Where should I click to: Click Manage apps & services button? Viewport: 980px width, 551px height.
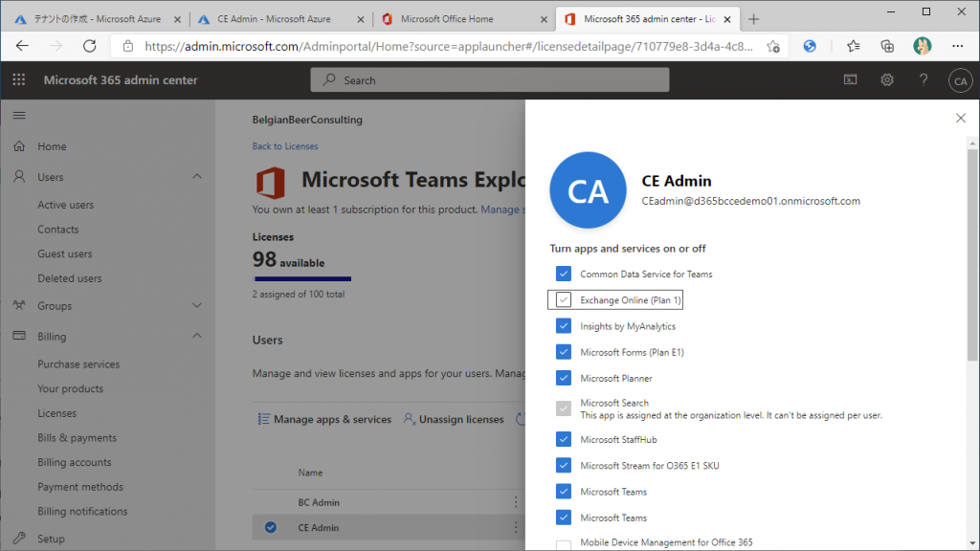[325, 419]
